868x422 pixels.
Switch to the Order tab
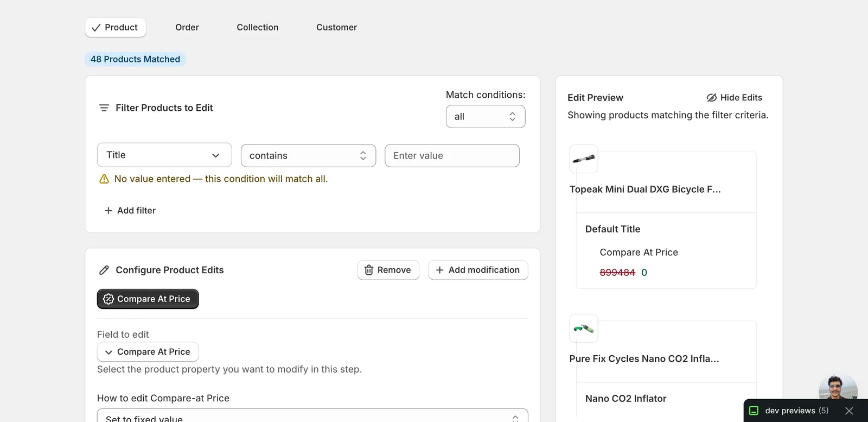tap(187, 28)
